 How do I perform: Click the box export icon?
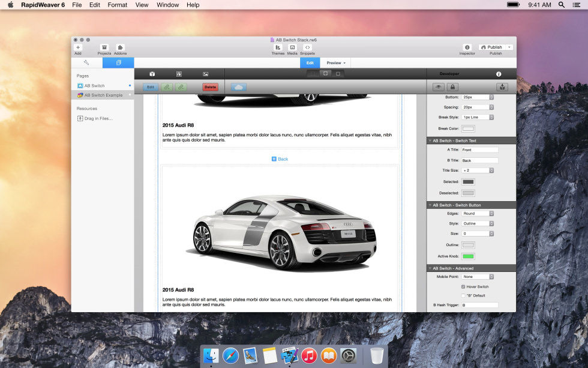click(x=502, y=87)
